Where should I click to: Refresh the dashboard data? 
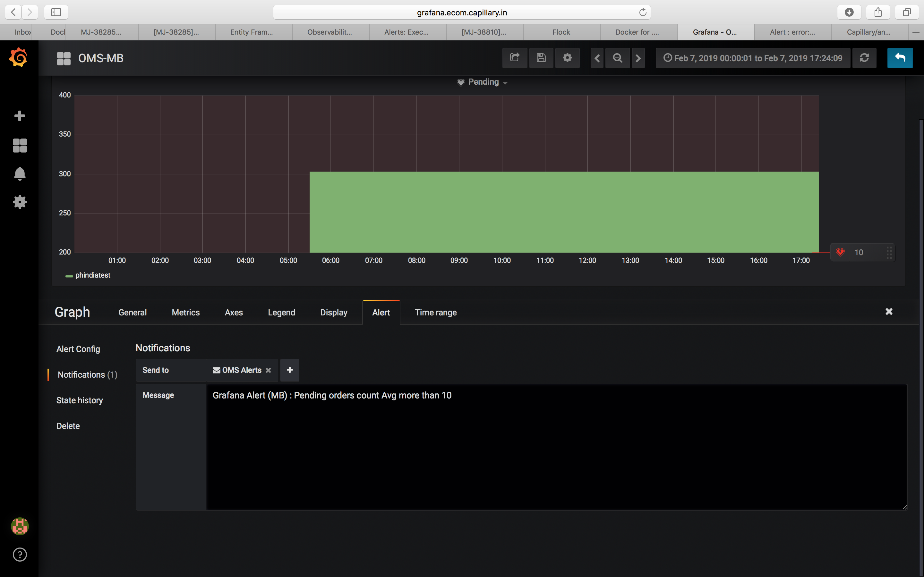(x=864, y=58)
